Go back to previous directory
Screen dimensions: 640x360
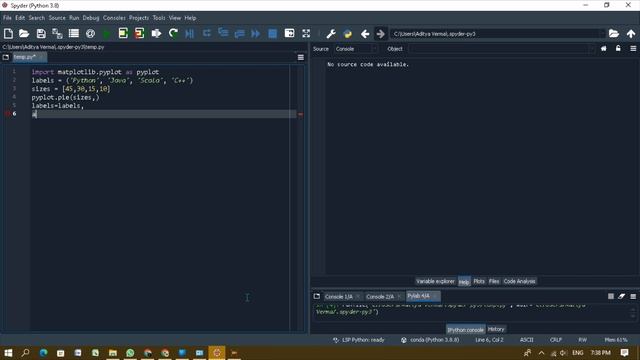(x=365, y=33)
